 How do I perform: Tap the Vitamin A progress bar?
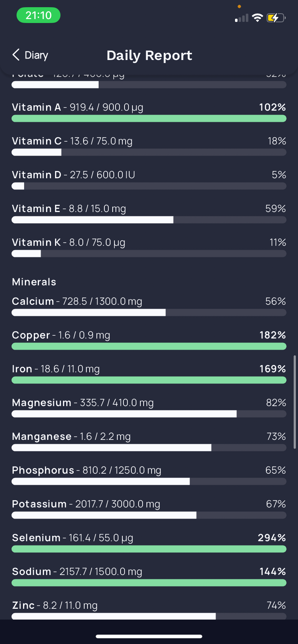[149, 119]
